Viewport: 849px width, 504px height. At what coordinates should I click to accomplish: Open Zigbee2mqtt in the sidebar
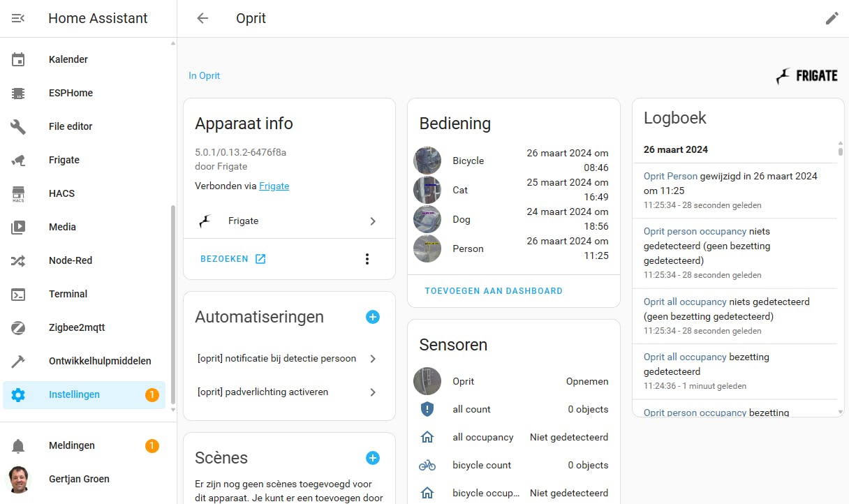click(x=77, y=327)
